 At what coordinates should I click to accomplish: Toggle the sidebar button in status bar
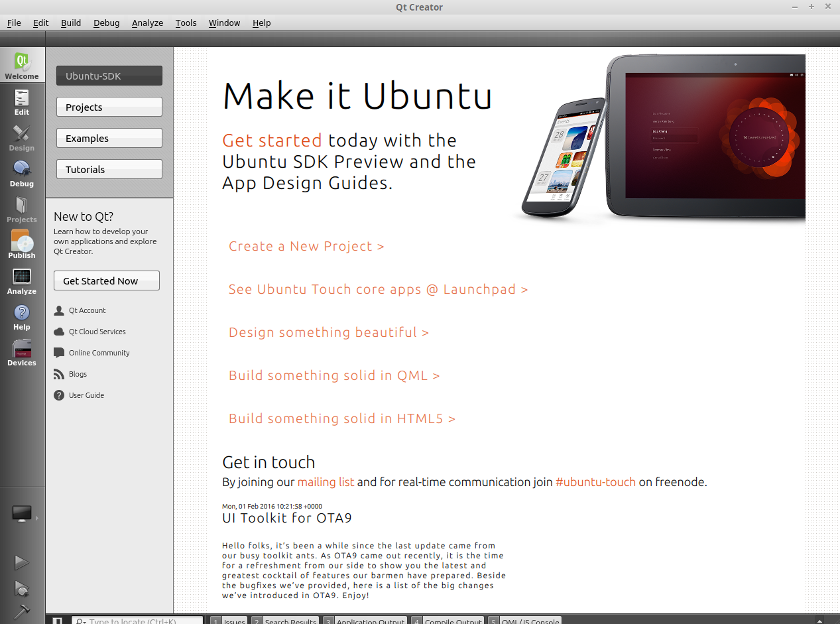pyautogui.click(x=58, y=621)
